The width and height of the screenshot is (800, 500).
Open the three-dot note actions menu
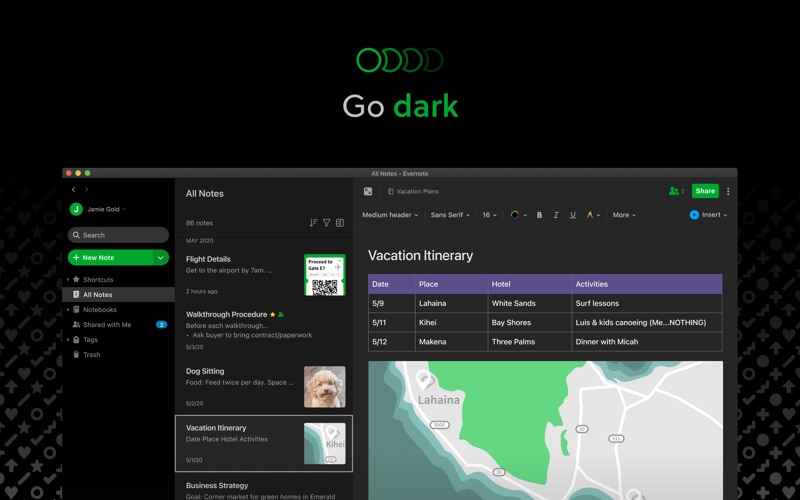point(728,191)
